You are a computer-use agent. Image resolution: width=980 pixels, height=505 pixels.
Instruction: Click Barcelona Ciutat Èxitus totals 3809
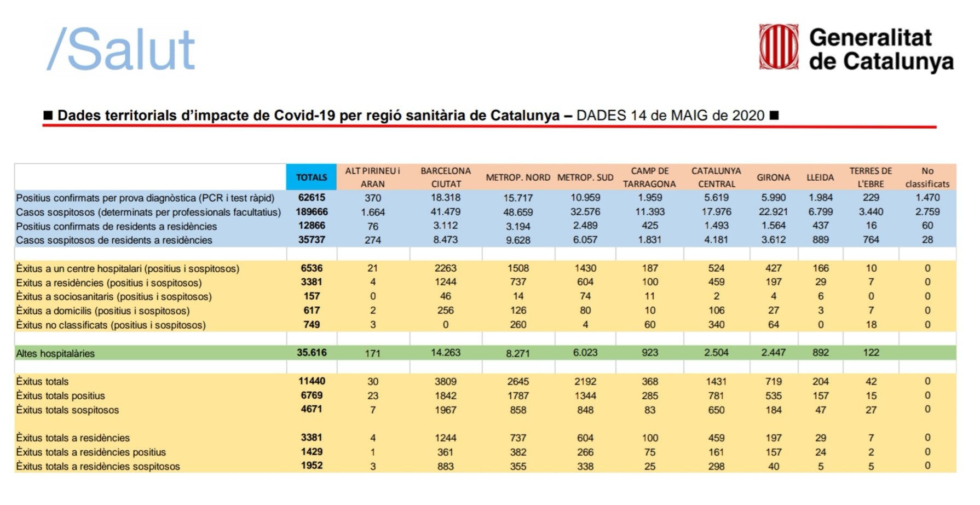click(x=446, y=381)
